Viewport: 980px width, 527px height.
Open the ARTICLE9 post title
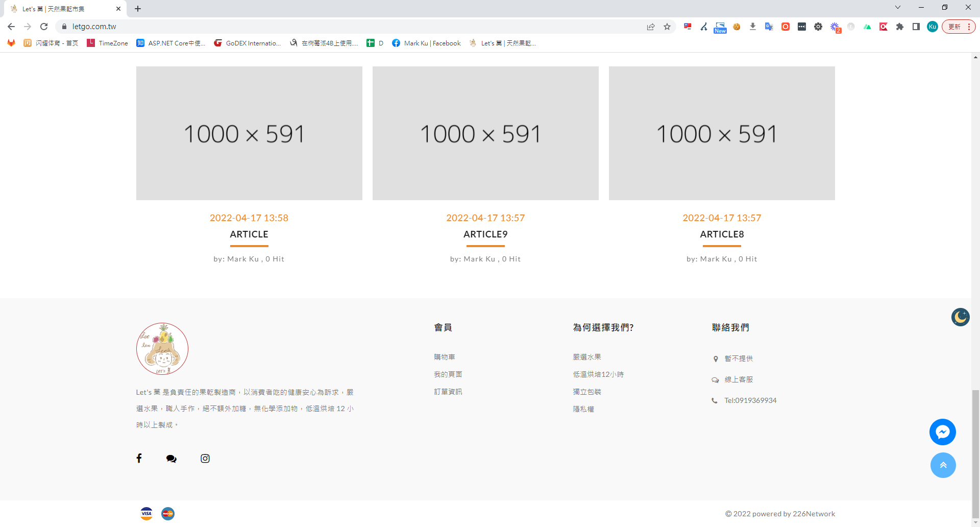[x=485, y=234]
